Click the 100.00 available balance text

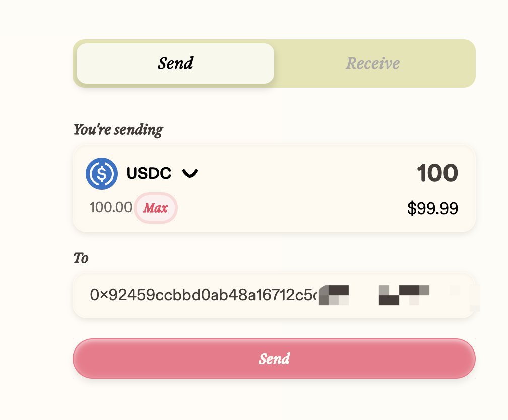pyautogui.click(x=111, y=207)
